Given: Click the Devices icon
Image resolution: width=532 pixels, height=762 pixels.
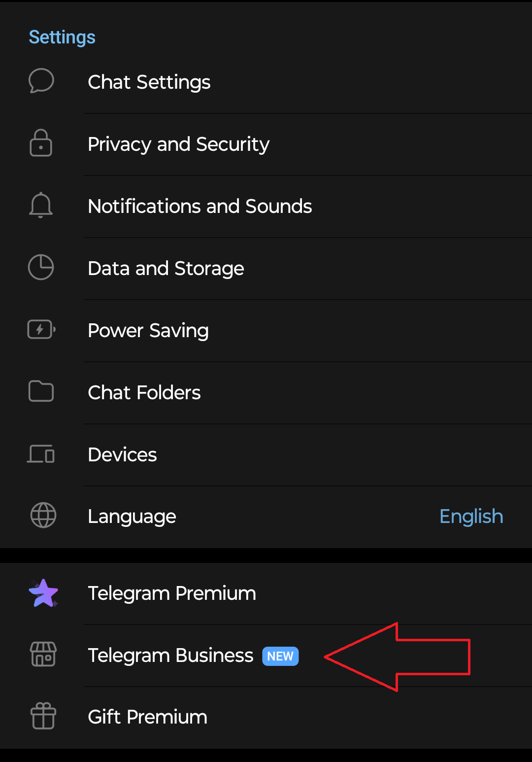Looking at the screenshot, I should (41, 454).
